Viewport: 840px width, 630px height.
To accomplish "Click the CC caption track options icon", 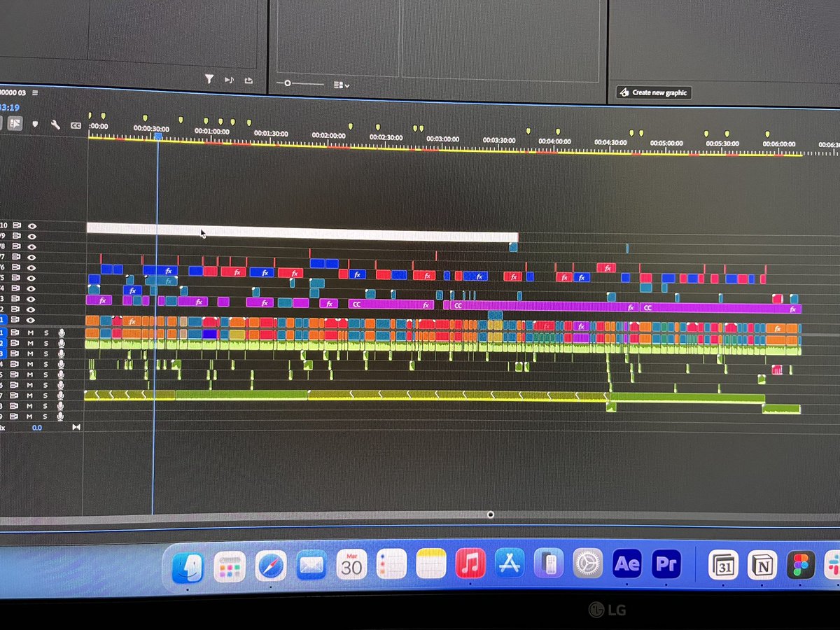I will pyautogui.click(x=76, y=125).
